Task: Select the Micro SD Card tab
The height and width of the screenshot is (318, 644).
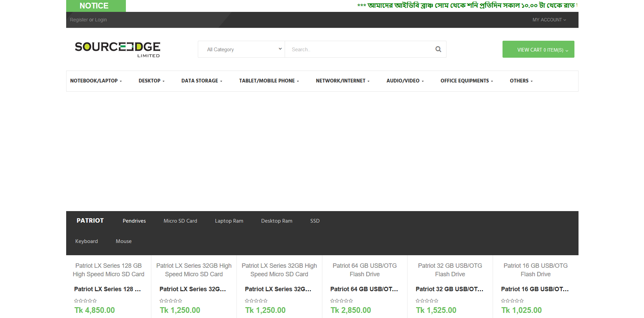Action: pos(180,221)
